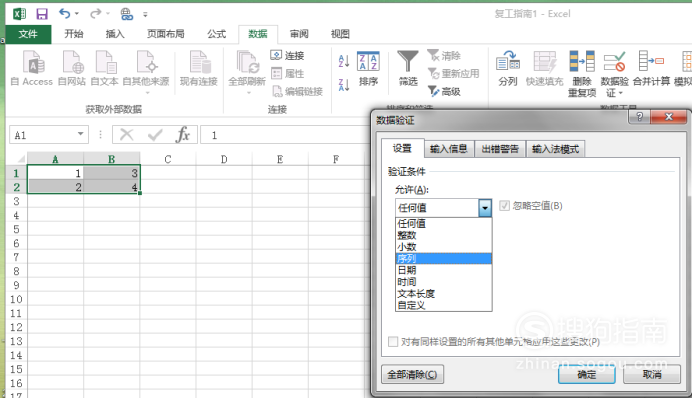The width and height of the screenshot is (692, 398).
Task: Check apply changes to other cells option
Action: pyautogui.click(x=393, y=342)
